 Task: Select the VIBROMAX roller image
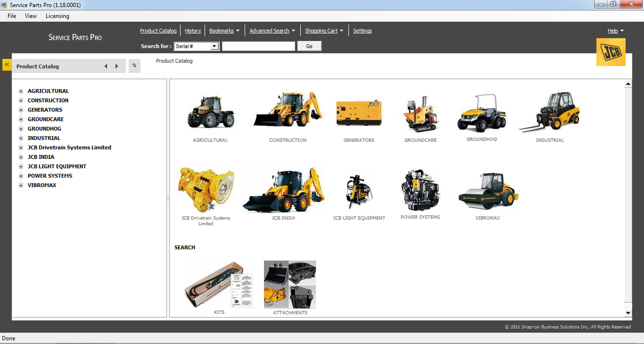coord(488,192)
